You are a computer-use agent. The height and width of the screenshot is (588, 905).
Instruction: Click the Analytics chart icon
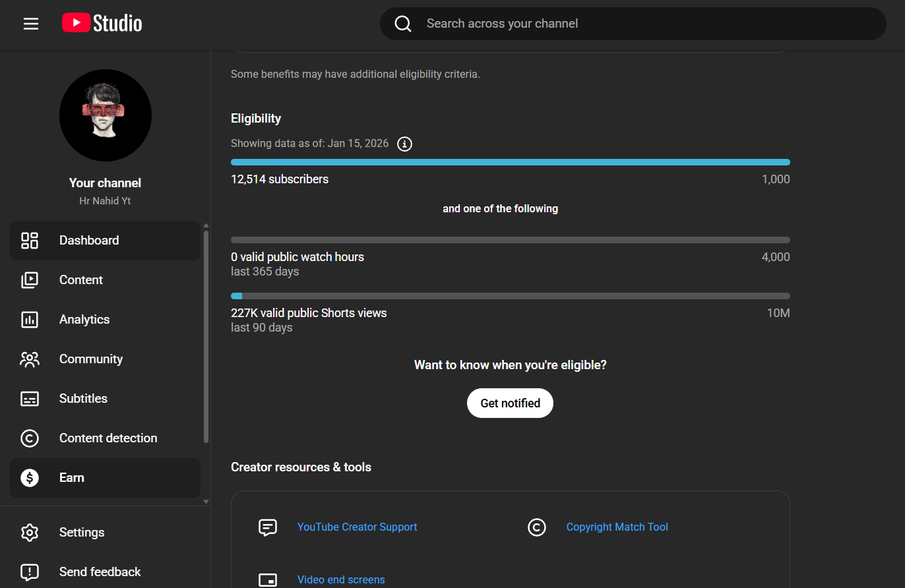30,320
